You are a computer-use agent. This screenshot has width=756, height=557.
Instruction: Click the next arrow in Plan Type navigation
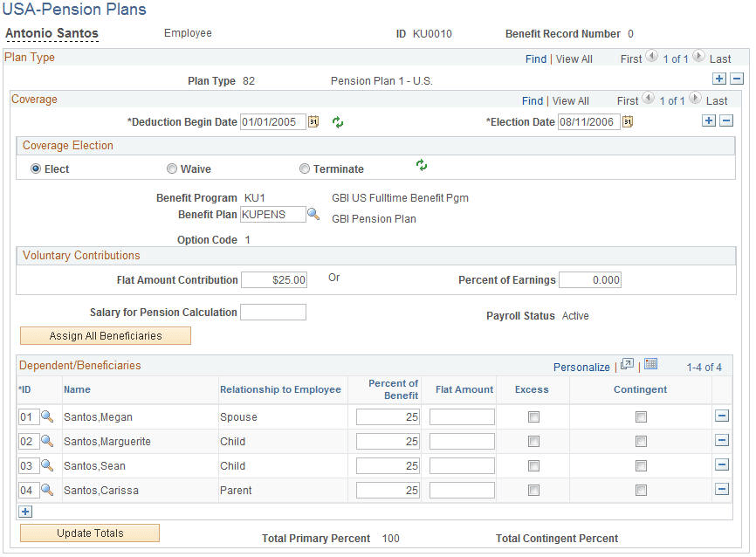(698, 58)
